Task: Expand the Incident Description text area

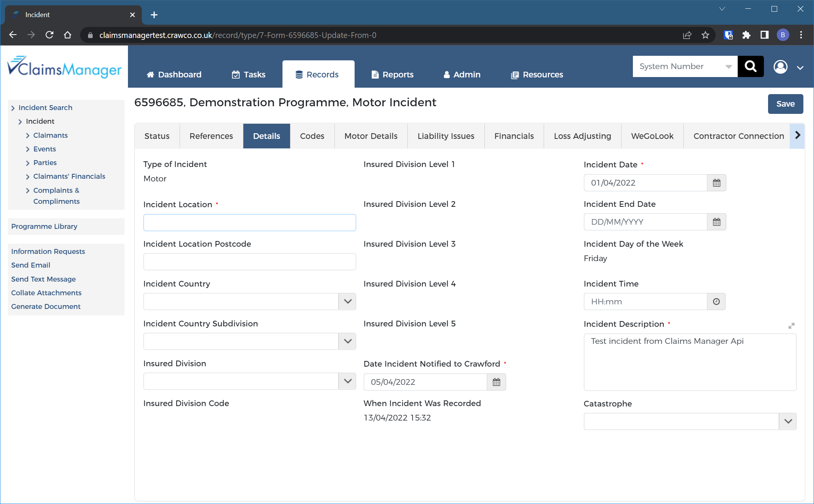Action: [x=791, y=326]
